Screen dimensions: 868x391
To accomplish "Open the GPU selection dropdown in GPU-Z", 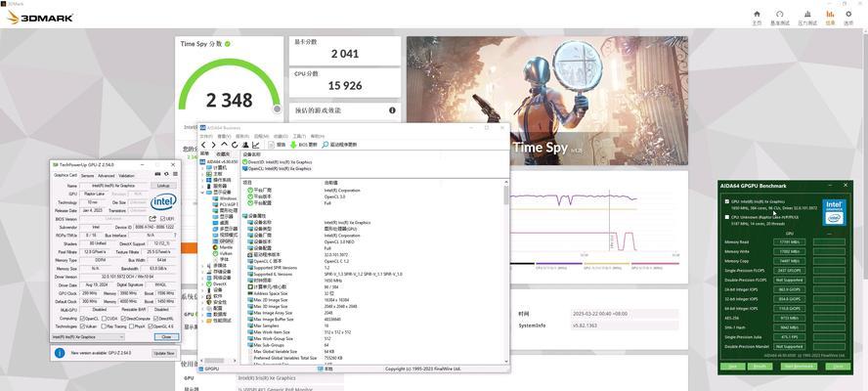I will 88,336.
